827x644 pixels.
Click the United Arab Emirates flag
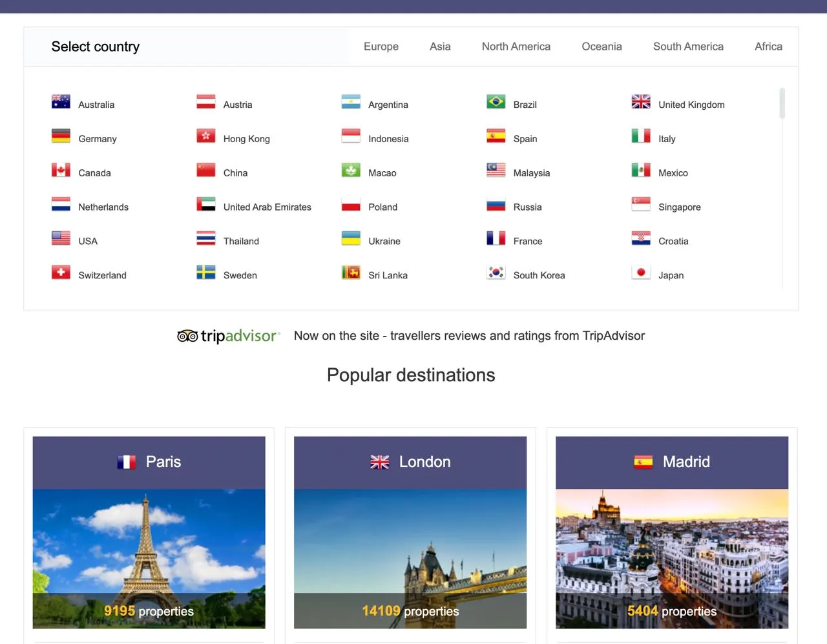pos(205,205)
